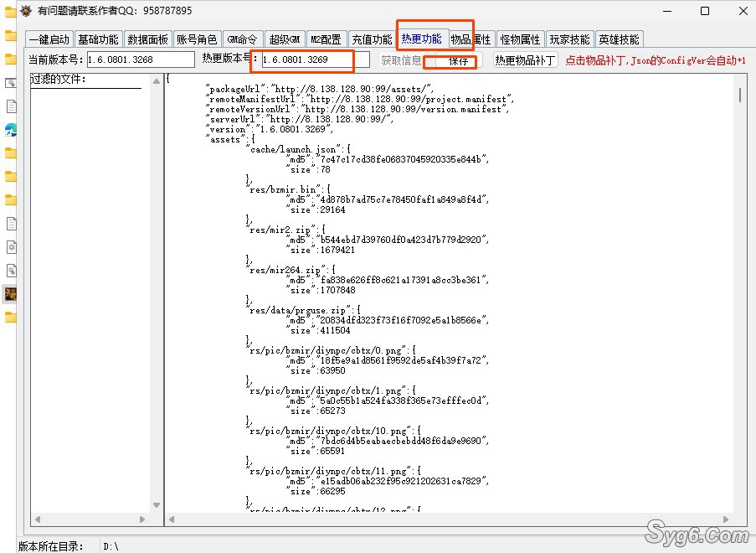Open the 超级GM tab
This screenshot has height=553, width=756.
click(285, 39)
